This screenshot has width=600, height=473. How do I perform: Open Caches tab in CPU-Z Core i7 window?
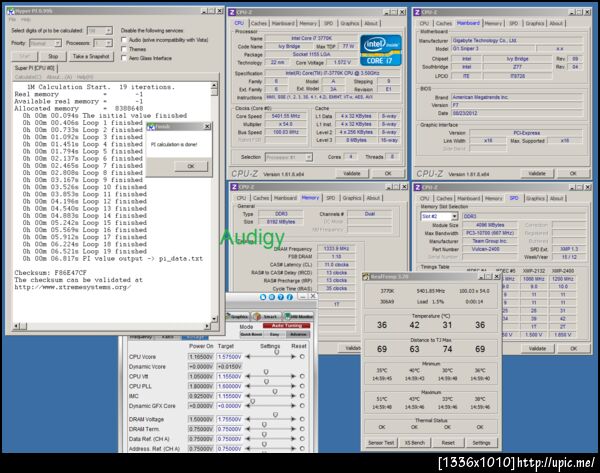[259, 23]
